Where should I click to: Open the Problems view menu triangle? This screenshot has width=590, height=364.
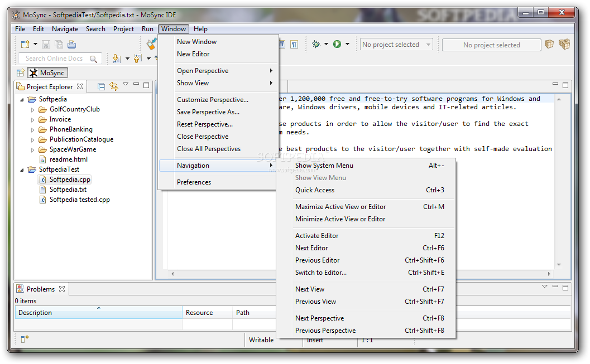click(x=544, y=287)
